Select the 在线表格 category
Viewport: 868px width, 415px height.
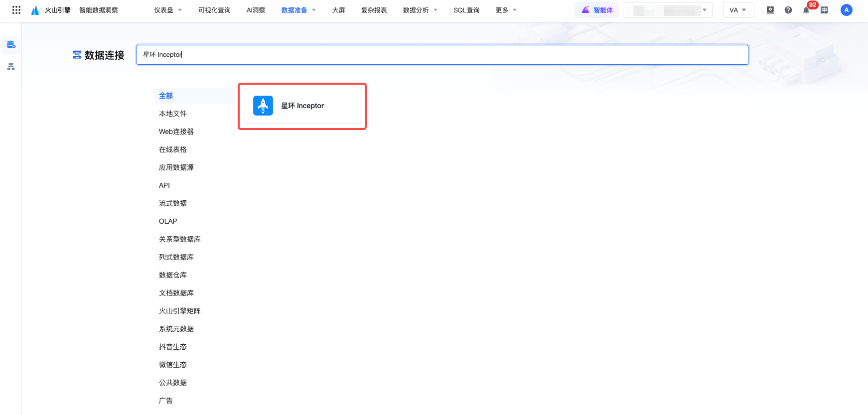173,149
